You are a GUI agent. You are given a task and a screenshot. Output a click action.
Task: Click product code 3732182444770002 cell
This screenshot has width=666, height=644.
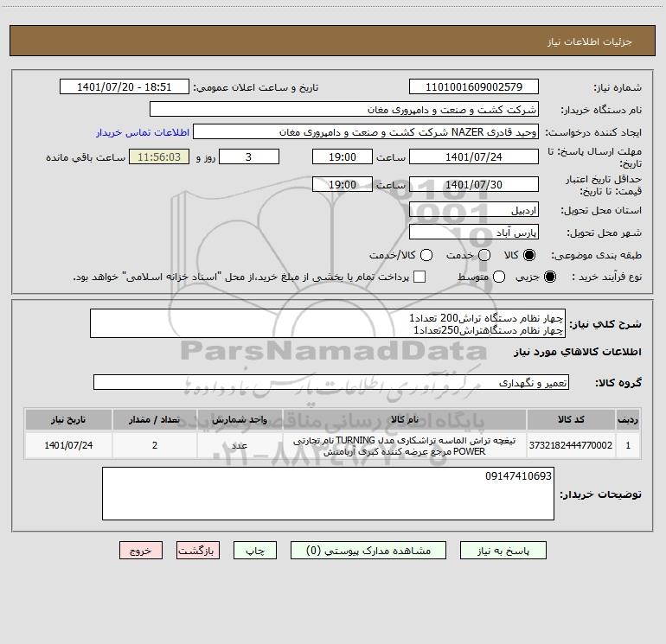571,445
